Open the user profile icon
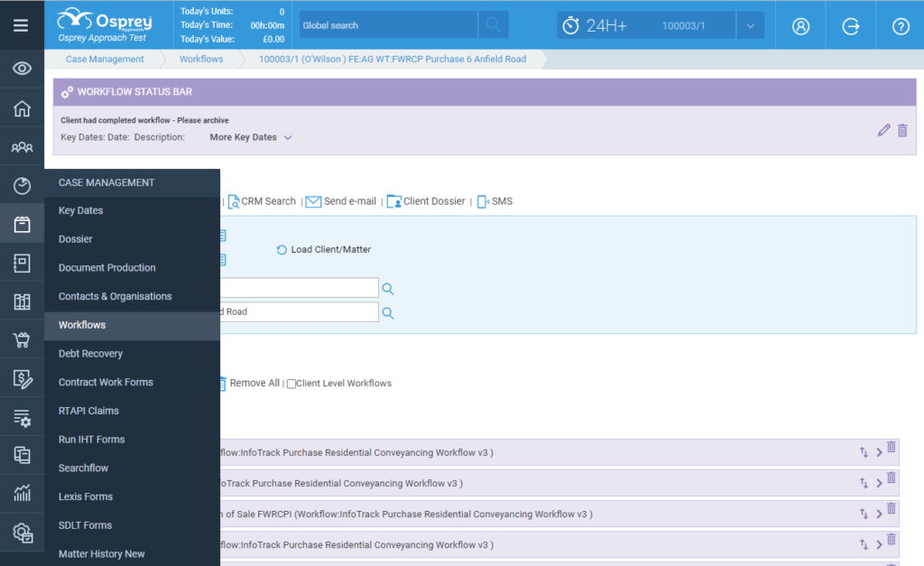 pyautogui.click(x=800, y=25)
